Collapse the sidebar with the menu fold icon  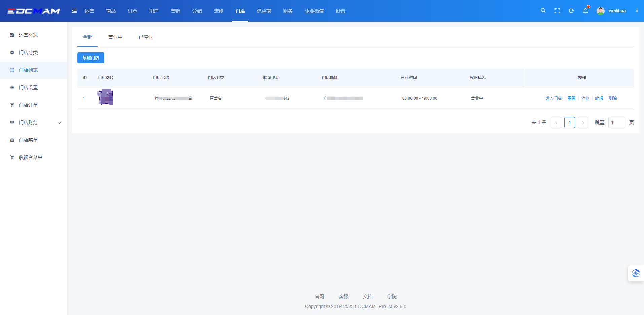tap(74, 11)
